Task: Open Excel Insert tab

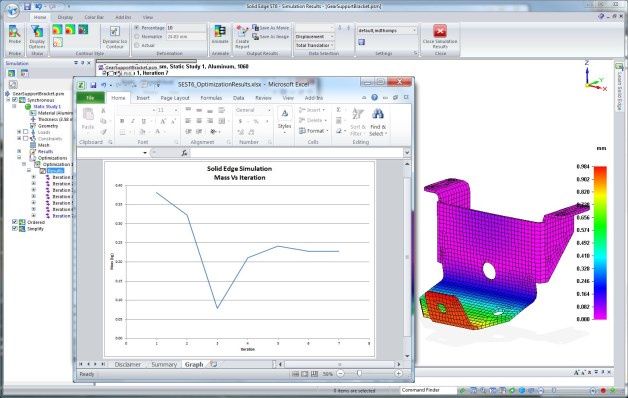Action: click(143, 98)
